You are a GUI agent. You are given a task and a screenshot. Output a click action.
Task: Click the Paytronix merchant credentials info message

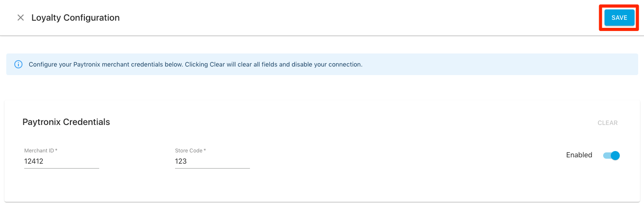[195, 64]
